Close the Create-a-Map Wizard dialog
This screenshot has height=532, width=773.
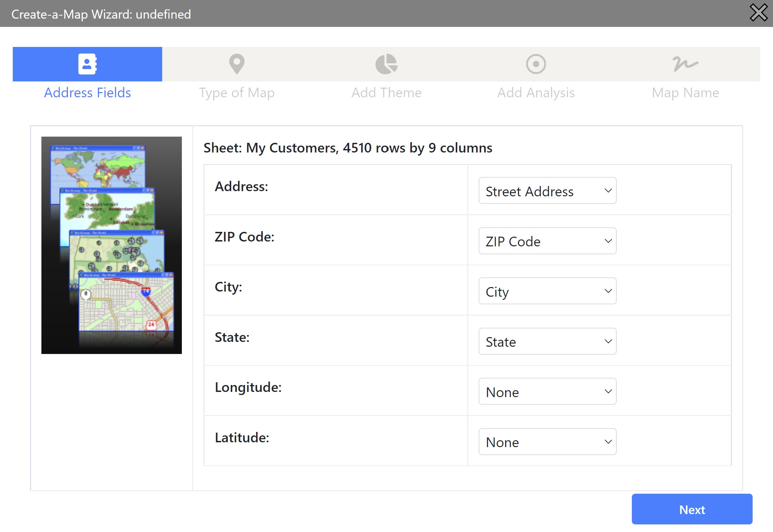pos(759,13)
